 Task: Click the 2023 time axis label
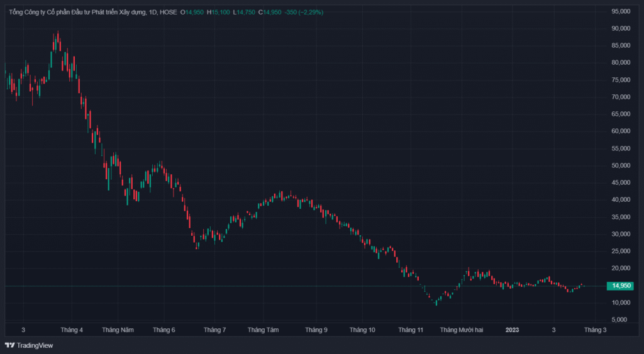[512, 329]
